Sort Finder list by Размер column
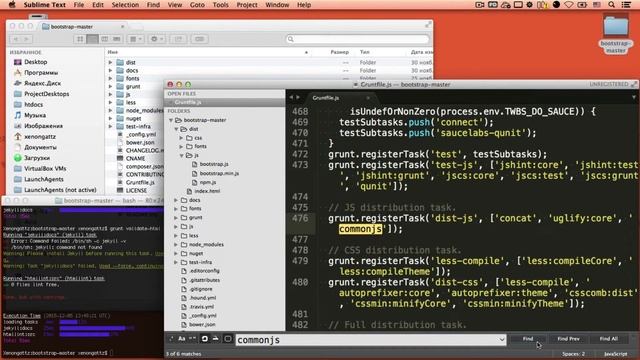This screenshot has width=640, height=360. [x=339, y=52]
